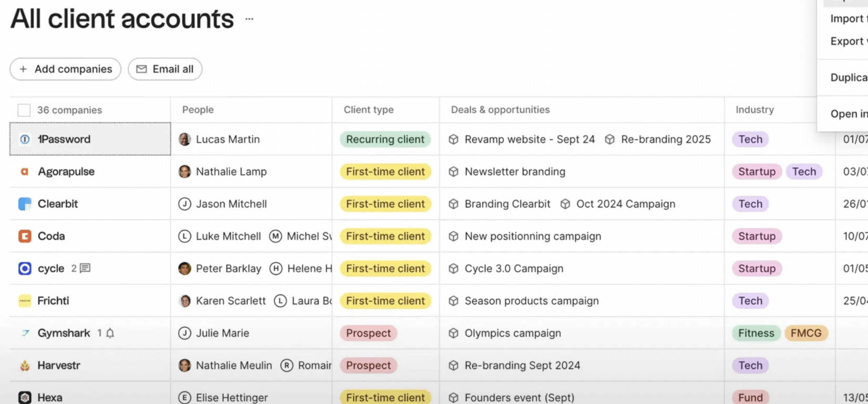Click the Frichti company logo
The width and height of the screenshot is (868, 404).
coord(25,301)
